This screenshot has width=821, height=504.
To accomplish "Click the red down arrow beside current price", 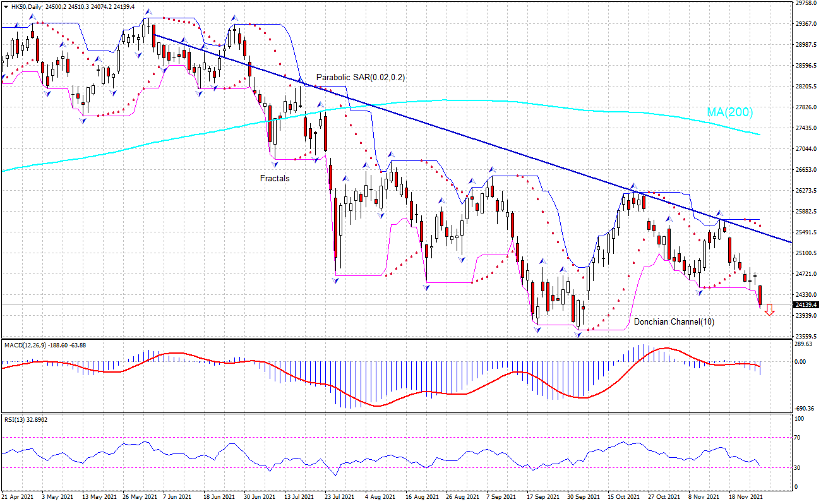I will (769, 309).
